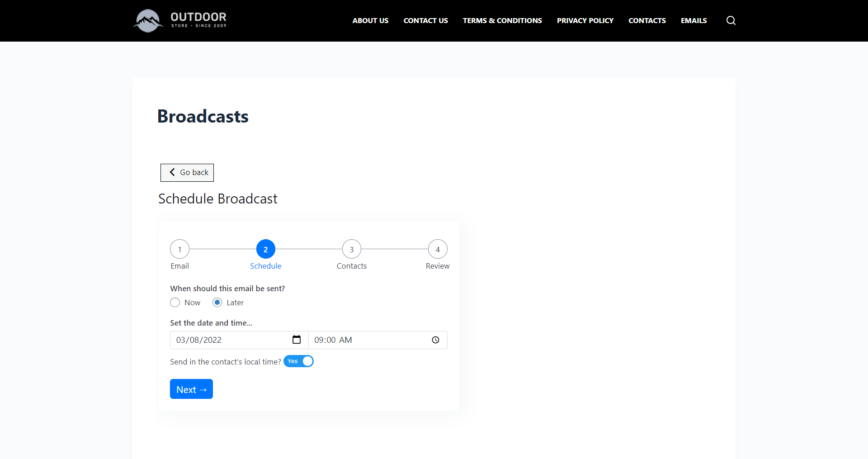Jump to step 4 Review circle
Image resolution: width=868 pixels, height=459 pixels.
(438, 249)
